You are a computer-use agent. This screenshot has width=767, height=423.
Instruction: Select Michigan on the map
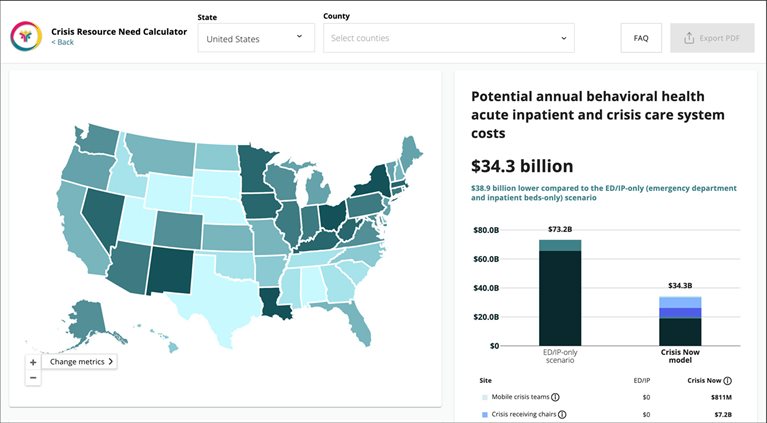(319, 188)
